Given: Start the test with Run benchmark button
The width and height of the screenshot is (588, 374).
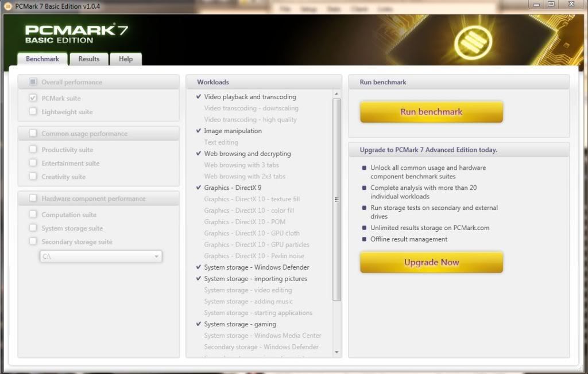Looking at the screenshot, I should coord(431,112).
